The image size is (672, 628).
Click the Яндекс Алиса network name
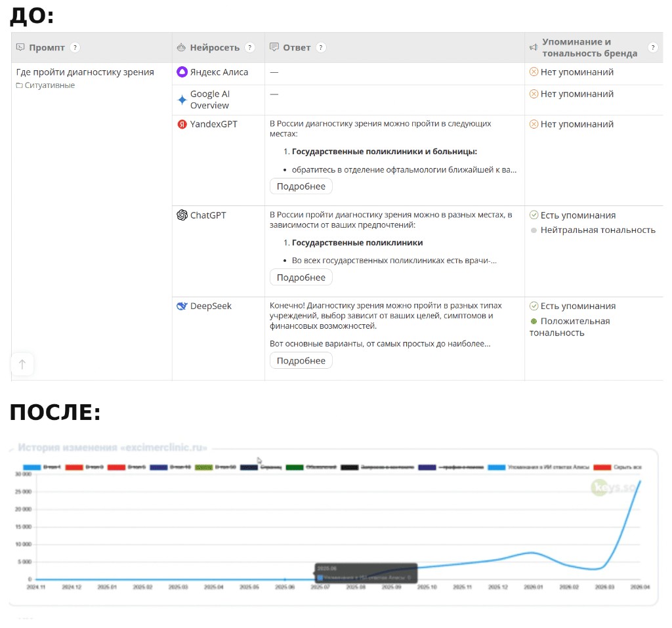click(219, 72)
